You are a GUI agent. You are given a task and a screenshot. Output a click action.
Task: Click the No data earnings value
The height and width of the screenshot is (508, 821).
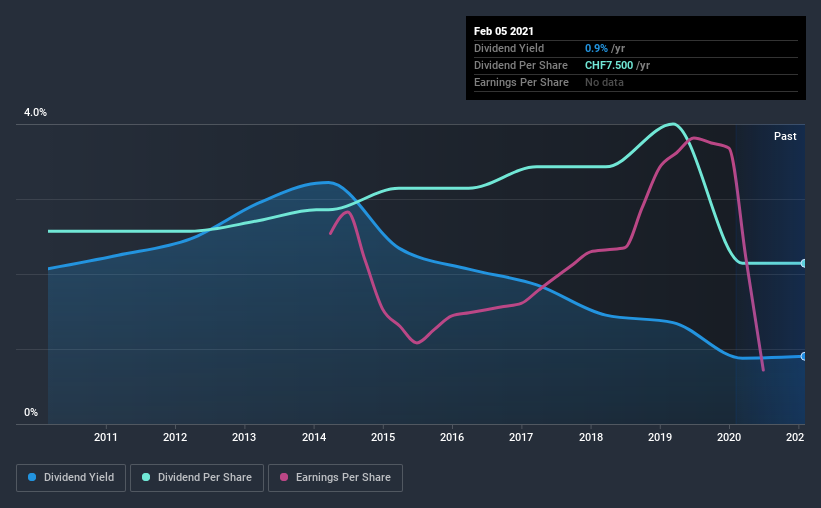click(x=604, y=82)
